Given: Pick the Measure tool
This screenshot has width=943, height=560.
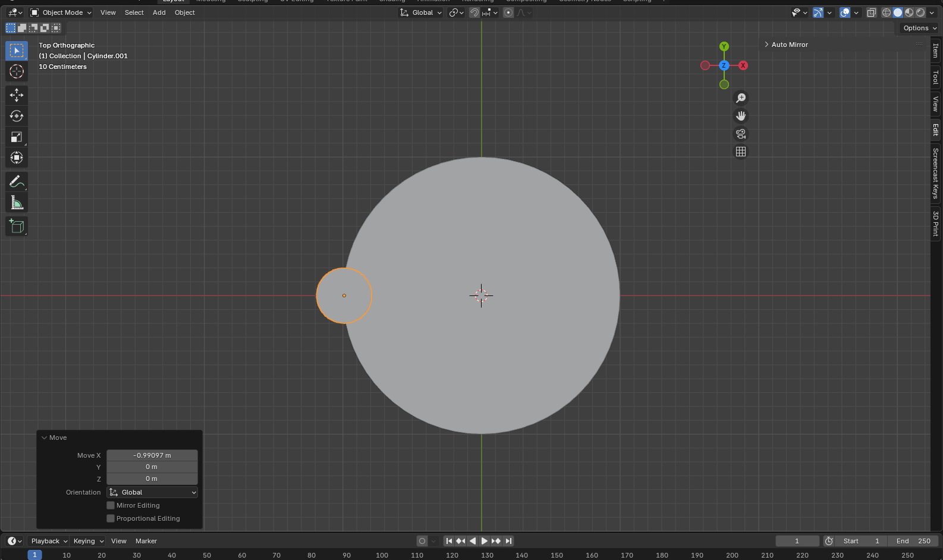Looking at the screenshot, I should point(17,203).
